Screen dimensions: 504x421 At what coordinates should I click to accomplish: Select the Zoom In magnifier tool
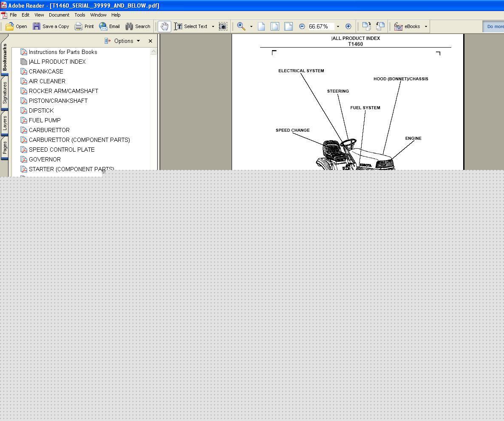click(241, 26)
